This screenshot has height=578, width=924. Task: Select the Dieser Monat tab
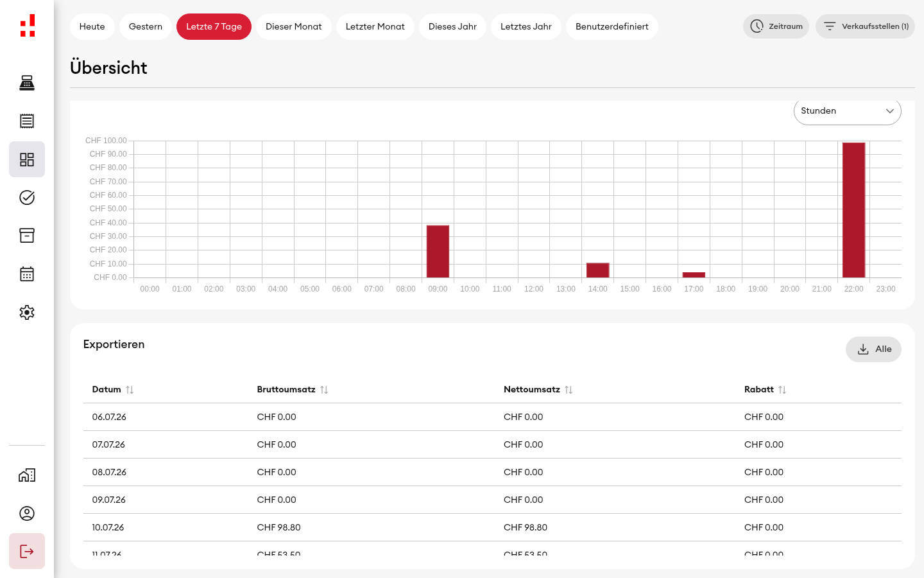[x=294, y=27]
